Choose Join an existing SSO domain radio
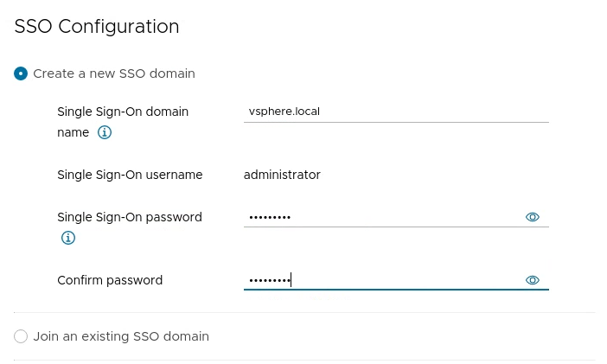Viewport: 607px width, 364px height. (21, 336)
